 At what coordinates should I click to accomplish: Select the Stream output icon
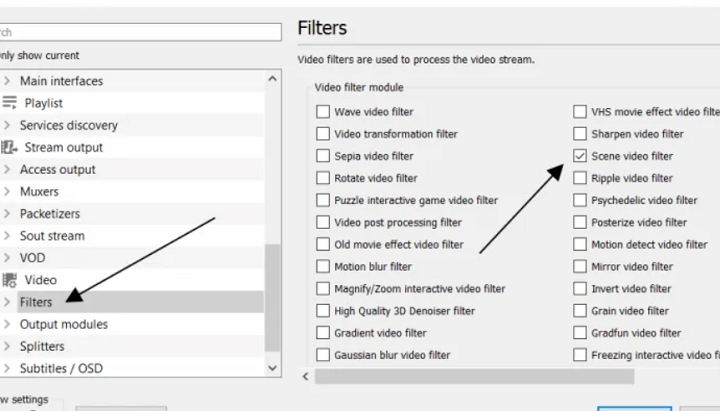(9, 147)
